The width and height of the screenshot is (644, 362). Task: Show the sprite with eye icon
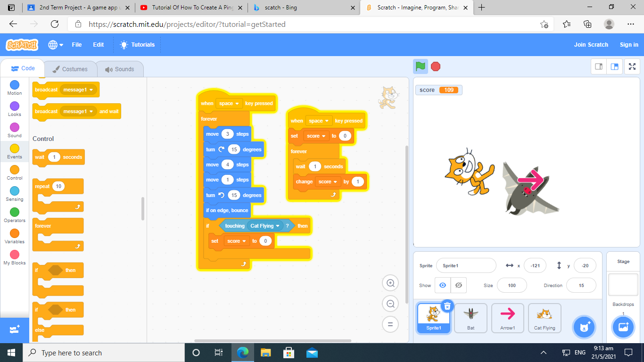coord(442,285)
